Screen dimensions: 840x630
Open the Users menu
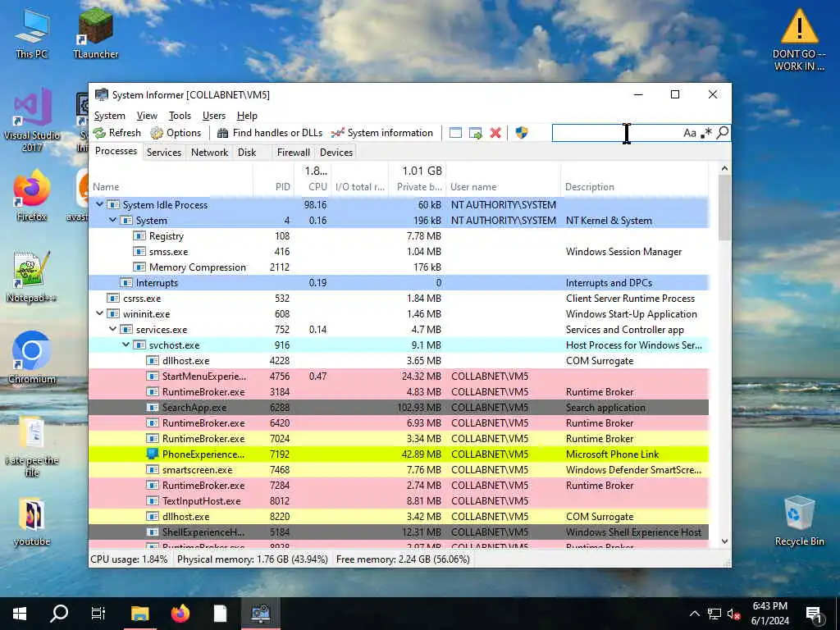point(214,116)
